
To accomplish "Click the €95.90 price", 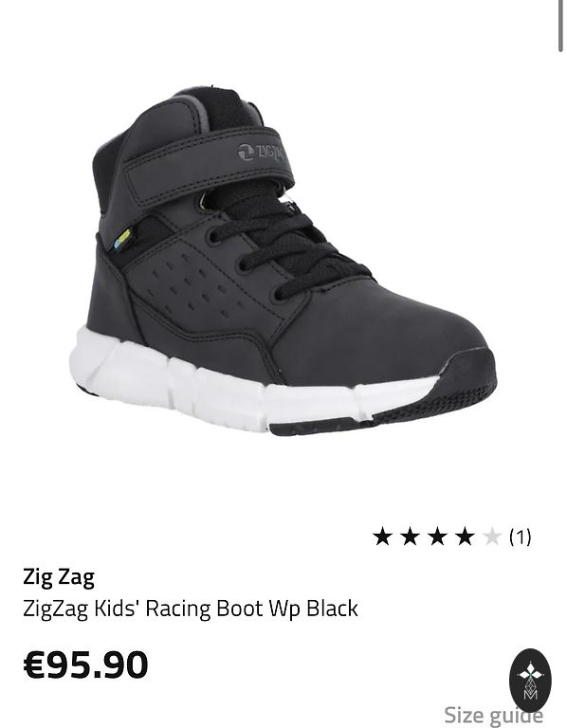I will tap(85, 664).
